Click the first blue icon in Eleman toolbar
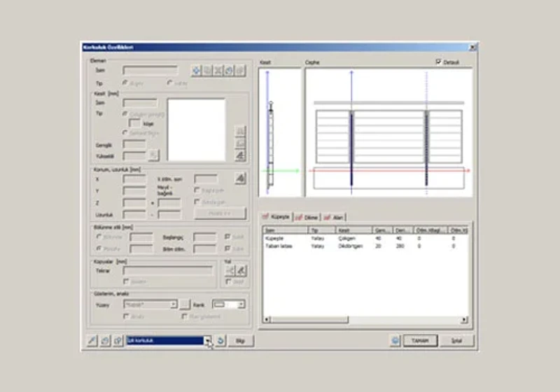This screenshot has width=560, height=392. tap(197, 70)
